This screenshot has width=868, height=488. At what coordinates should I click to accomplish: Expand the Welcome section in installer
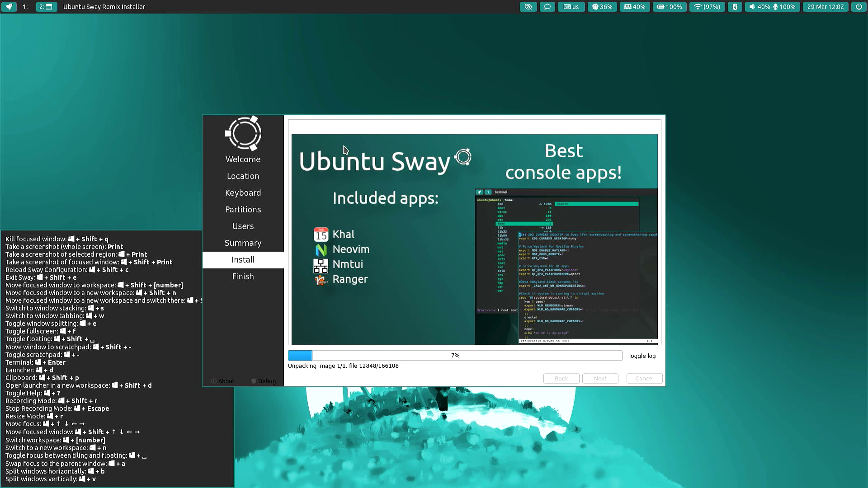click(x=242, y=159)
